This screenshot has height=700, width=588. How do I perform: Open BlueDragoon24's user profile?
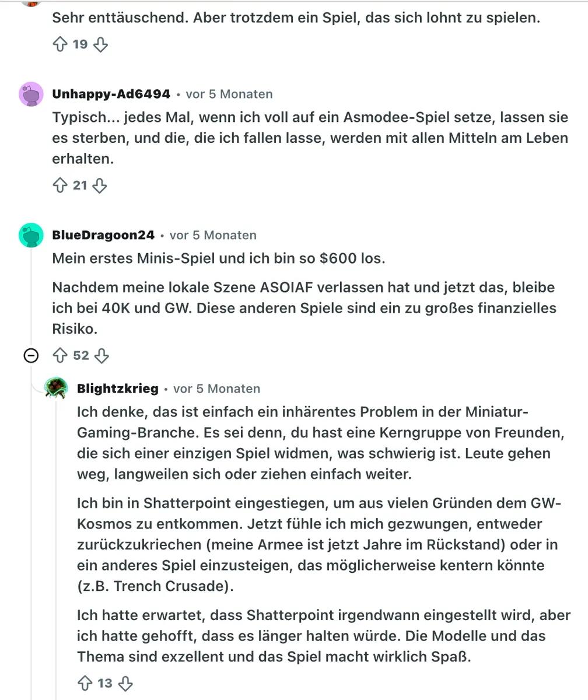click(103, 235)
